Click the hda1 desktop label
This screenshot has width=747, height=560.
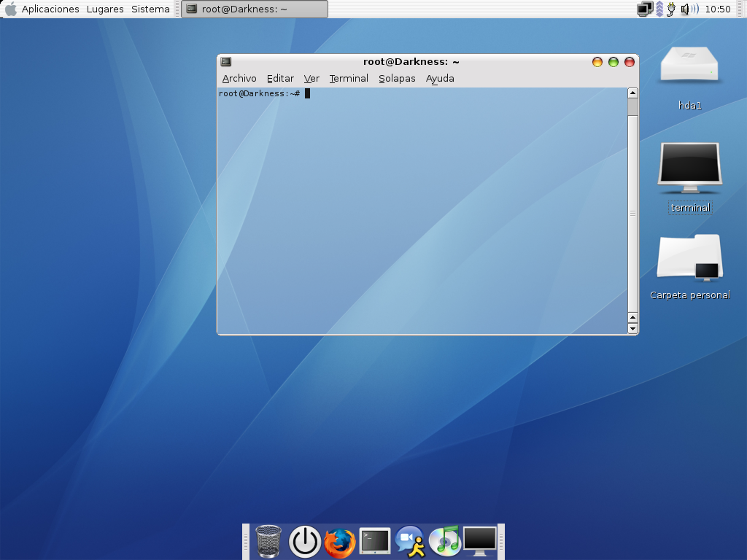[690, 105]
